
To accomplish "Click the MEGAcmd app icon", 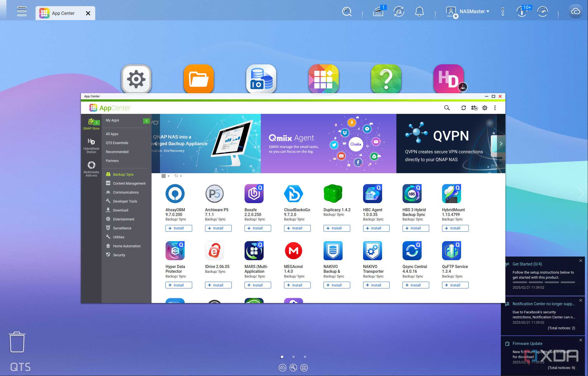I will click(x=293, y=250).
